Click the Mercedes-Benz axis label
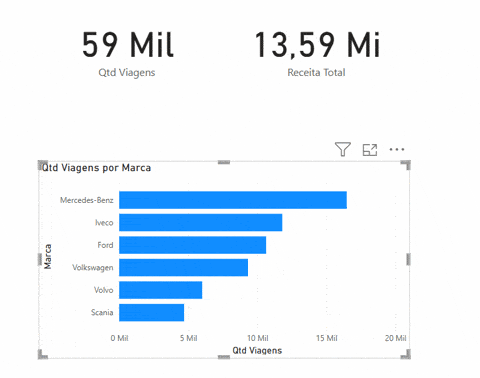Viewport: 480px width, 378px height. tap(87, 200)
